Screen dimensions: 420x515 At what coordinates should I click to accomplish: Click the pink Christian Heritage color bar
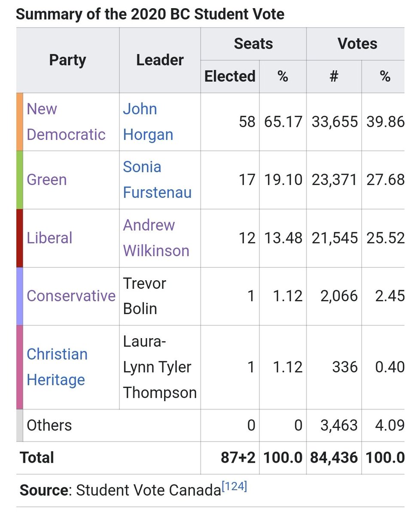pos(19,367)
